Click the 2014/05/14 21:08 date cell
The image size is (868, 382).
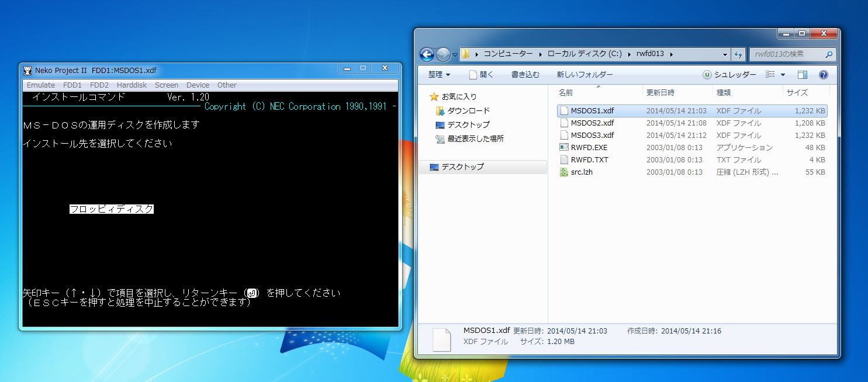click(676, 123)
